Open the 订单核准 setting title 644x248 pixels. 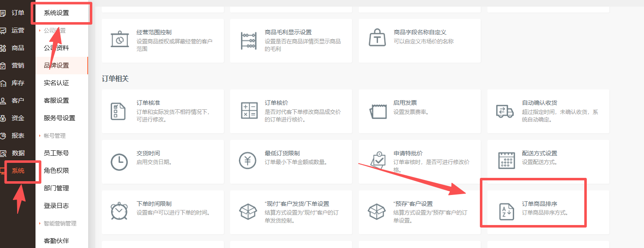point(148,103)
